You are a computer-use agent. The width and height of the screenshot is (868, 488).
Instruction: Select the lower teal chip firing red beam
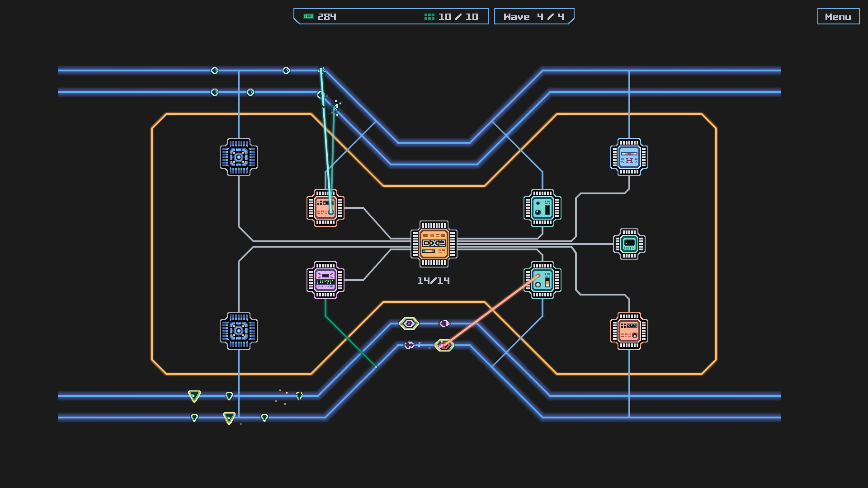point(542,280)
